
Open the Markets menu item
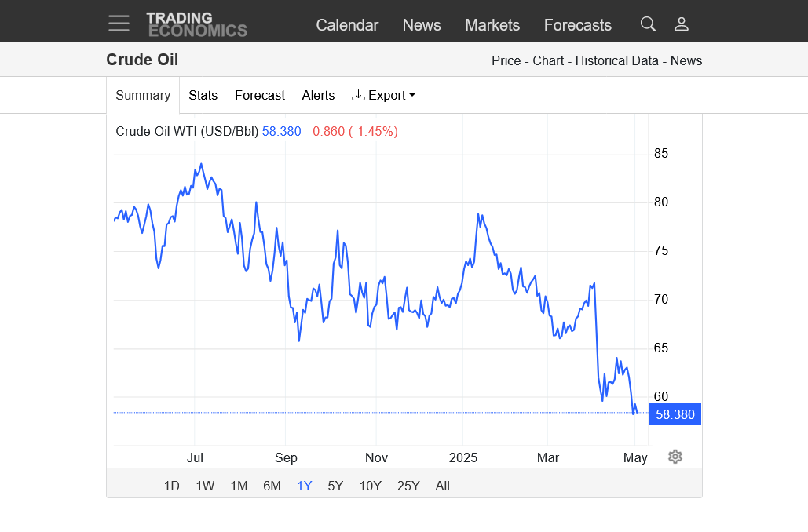click(x=492, y=25)
